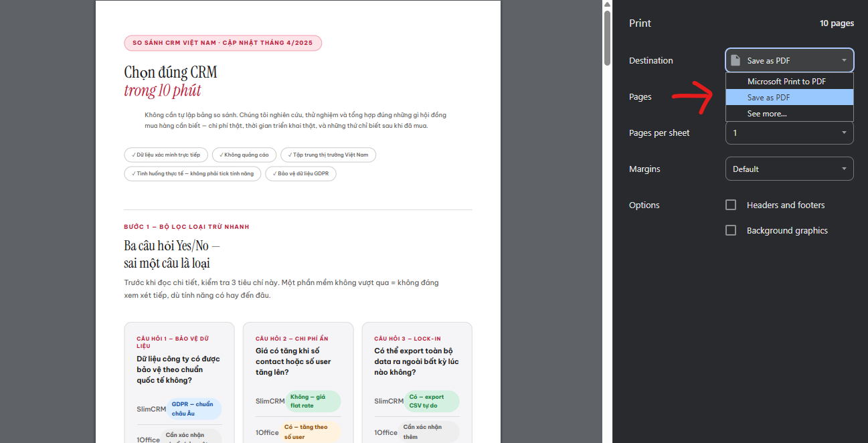Click the "CÂU HỎI 2 — CHI PHÍ ẨN" card title
This screenshot has width=868, height=443.
click(292, 339)
